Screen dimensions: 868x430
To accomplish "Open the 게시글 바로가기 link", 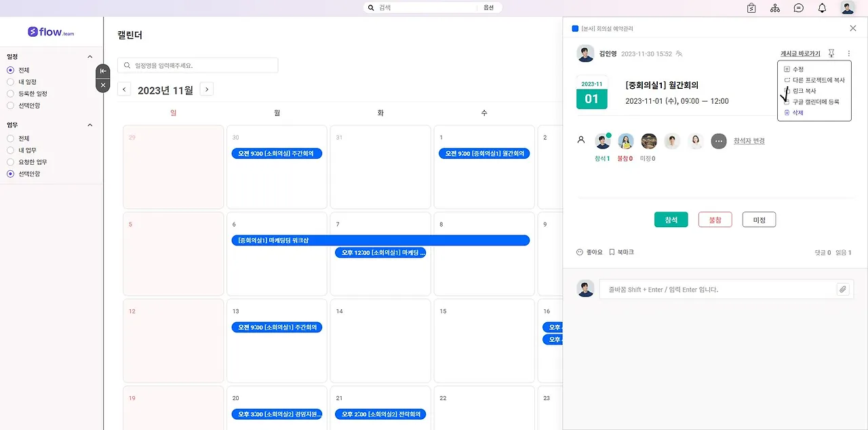I will (800, 54).
